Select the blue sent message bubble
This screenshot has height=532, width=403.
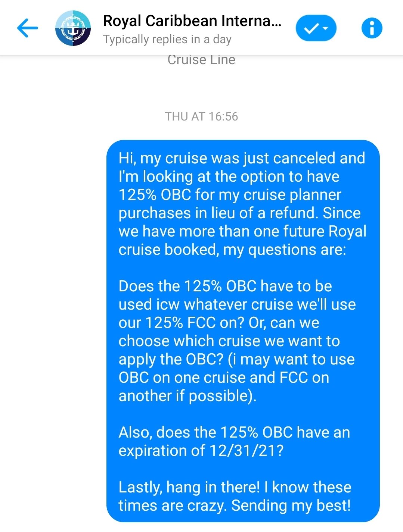(x=243, y=331)
